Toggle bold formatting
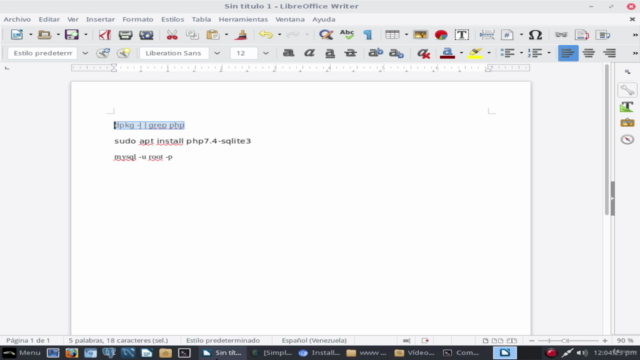Image resolution: width=640 pixels, height=360 pixels. point(288,53)
